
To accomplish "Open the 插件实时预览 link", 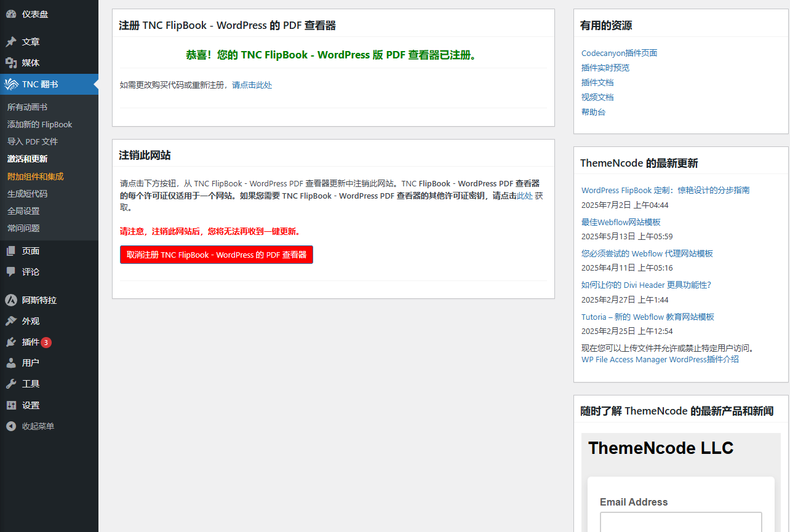I will (605, 68).
